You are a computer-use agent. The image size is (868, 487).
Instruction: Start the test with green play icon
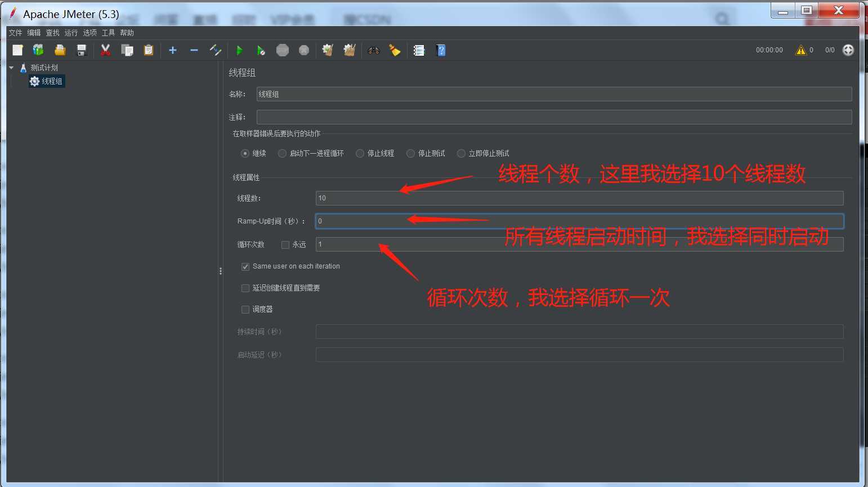[x=239, y=50]
